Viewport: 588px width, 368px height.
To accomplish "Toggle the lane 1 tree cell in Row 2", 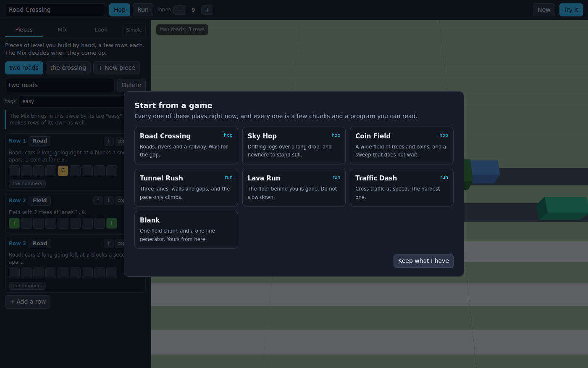I will pyautogui.click(x=14, y=223).
